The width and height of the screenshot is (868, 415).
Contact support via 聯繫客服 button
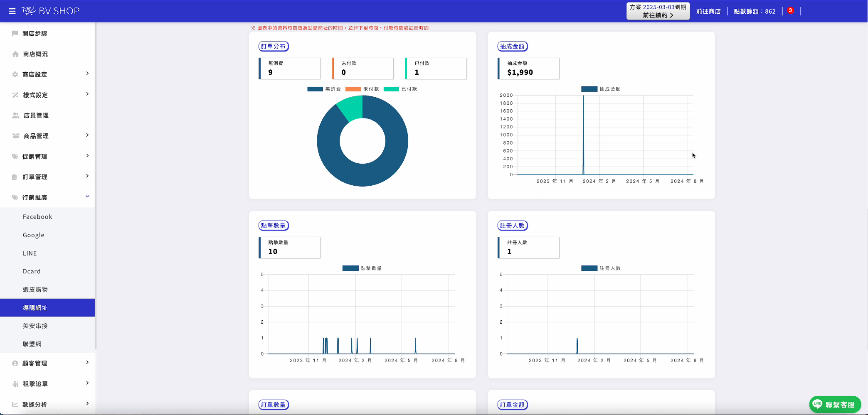(835, 404)
